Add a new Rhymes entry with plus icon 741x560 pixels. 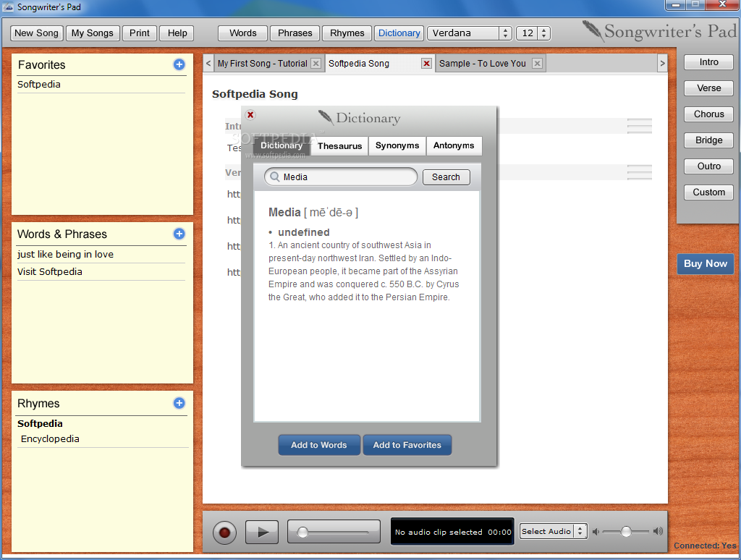click(179, 403)
